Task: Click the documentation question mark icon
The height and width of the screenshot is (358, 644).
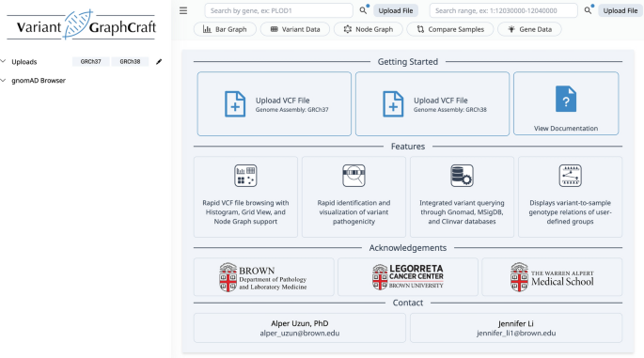Action: tap(566, 99)
